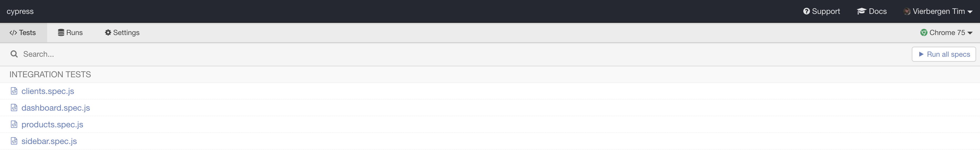Click the products.spec.js file icon
Screen dimensions: 980x154
click(x=14, y=125)
